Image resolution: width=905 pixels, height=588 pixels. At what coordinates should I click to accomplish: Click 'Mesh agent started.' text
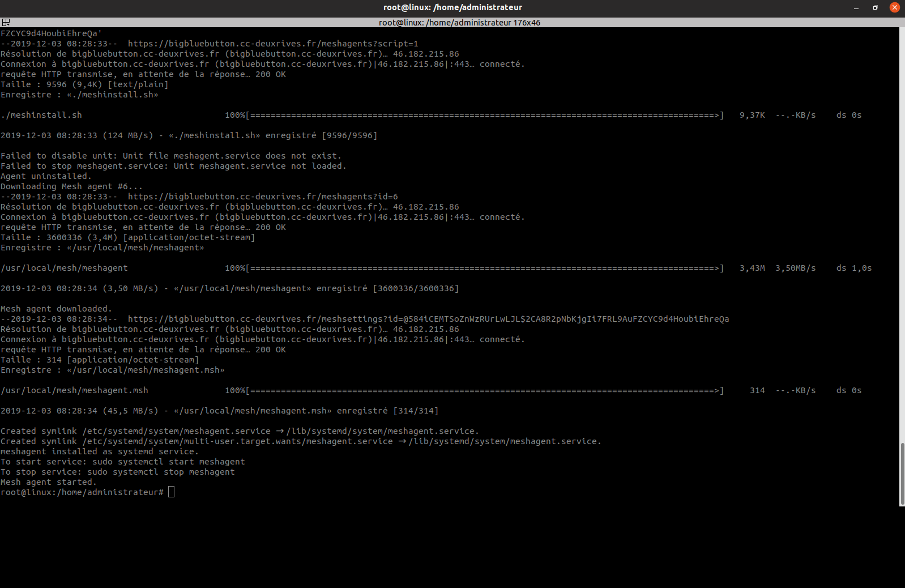pyautogui.click(x=49, y=482)
